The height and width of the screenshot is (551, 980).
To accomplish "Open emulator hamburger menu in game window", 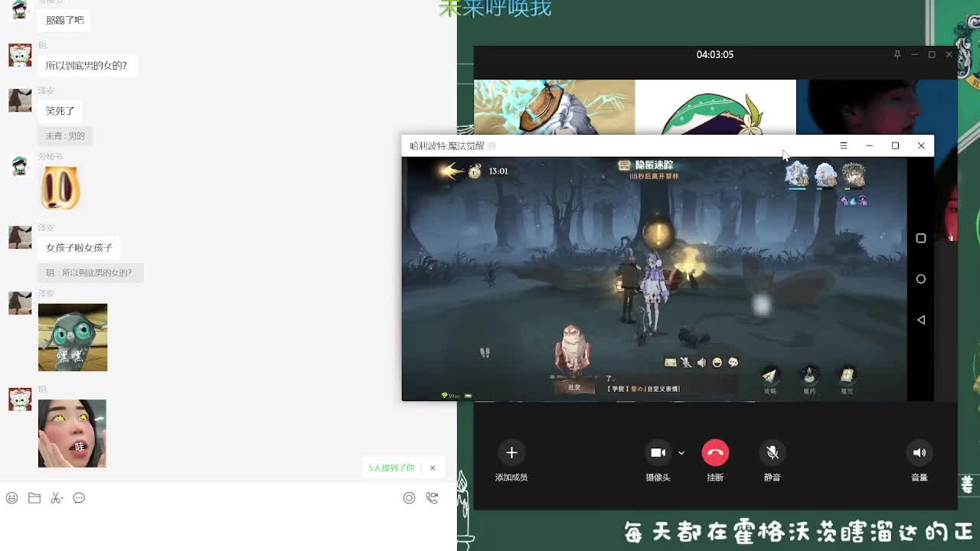I will [x=843, y=145].
